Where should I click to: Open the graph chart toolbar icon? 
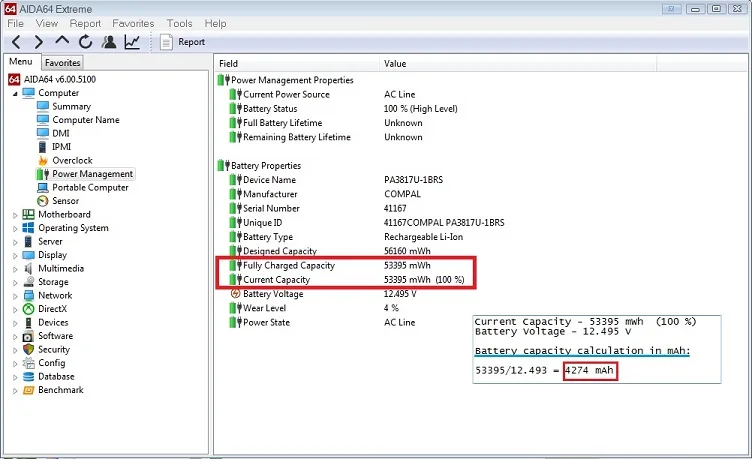132,42
